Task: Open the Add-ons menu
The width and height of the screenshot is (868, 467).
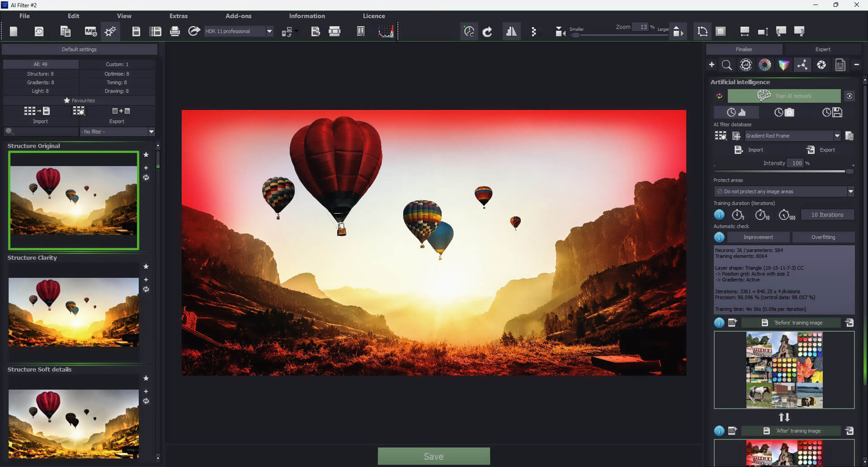Action: (x=238, y=16)
